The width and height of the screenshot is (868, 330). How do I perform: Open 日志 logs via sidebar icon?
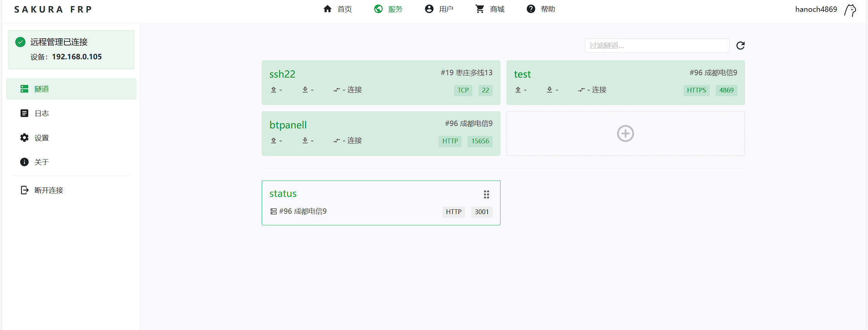click(24, 113)
